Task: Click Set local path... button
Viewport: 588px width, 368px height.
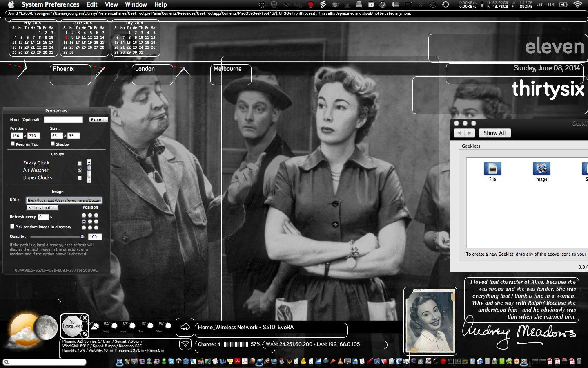Action: [42, 208]
